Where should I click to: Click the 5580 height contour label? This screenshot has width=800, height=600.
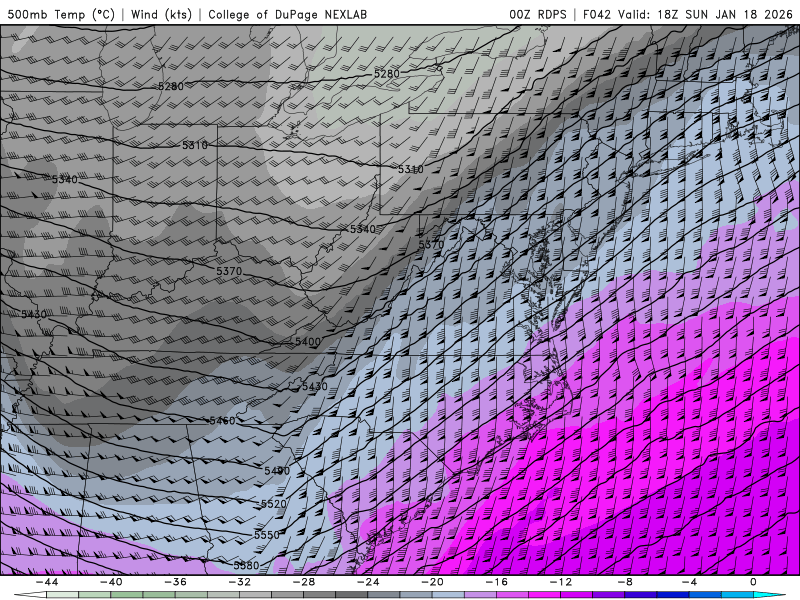[x=246, y=565]
